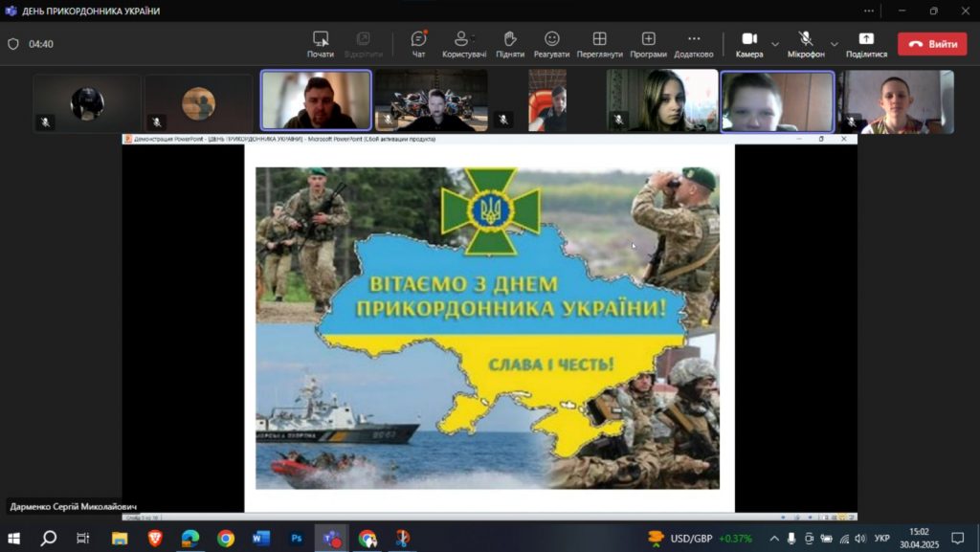This screenshot has width=980, height=552.
Task: Open the Реагувати reactions menu
Action: click(x=551, y=44)
